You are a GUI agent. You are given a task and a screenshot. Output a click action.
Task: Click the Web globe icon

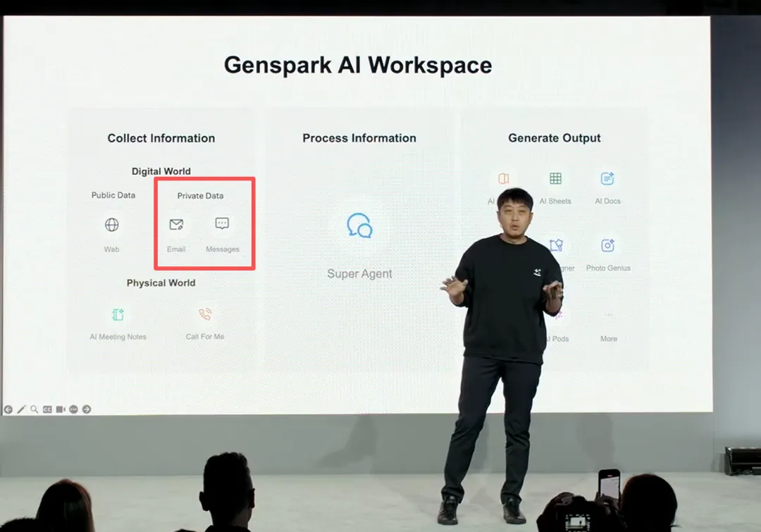111,225
